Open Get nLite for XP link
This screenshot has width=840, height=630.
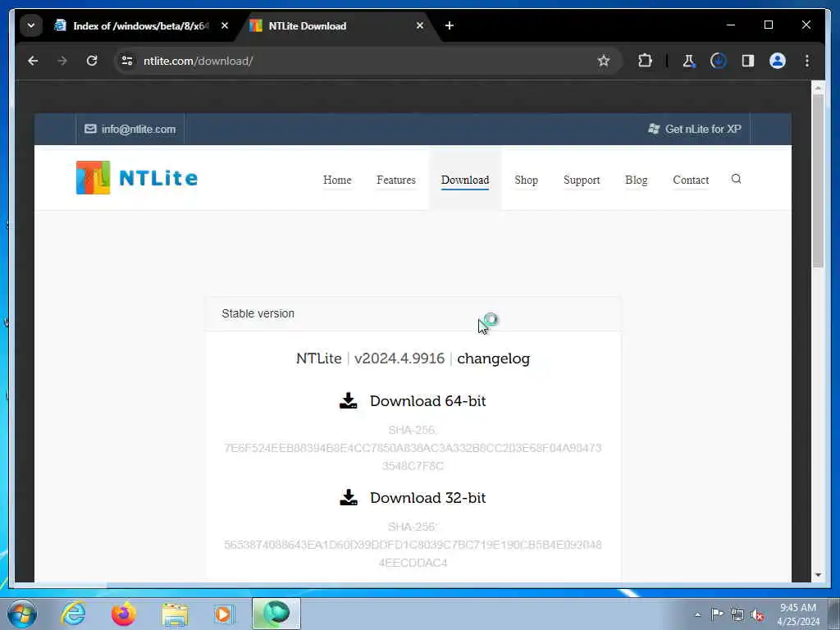point(695,129)
